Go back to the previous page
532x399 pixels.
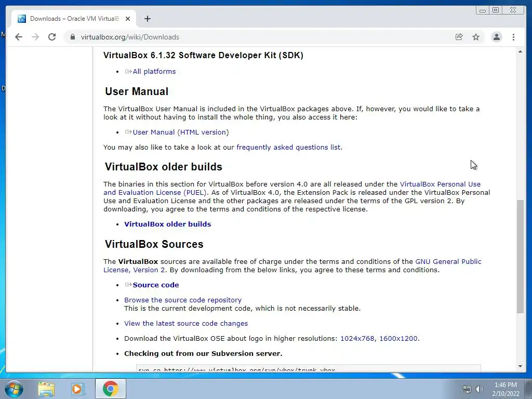tap(19, 37)
